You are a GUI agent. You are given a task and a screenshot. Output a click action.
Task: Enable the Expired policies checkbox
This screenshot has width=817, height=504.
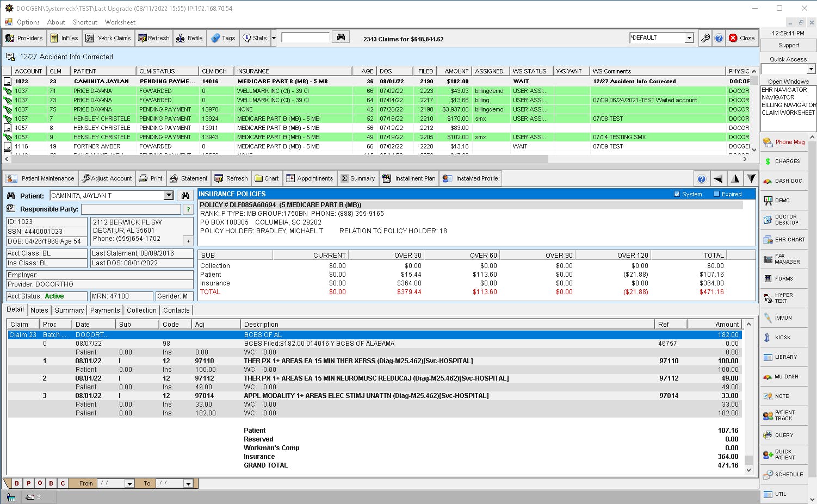click(x=716, y=194)
